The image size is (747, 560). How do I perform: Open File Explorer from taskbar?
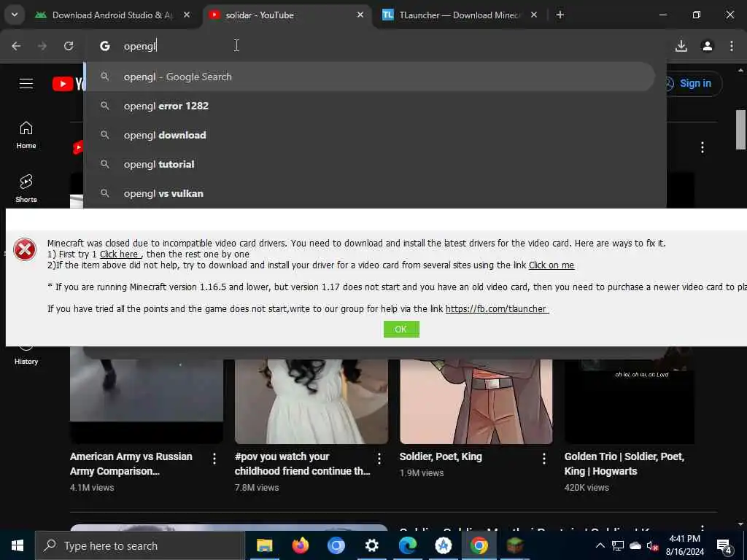(264, 545)
